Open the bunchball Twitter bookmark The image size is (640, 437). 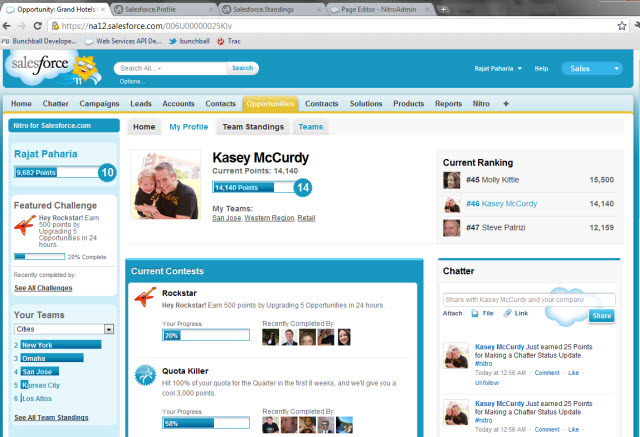click(x=189, y=41)
